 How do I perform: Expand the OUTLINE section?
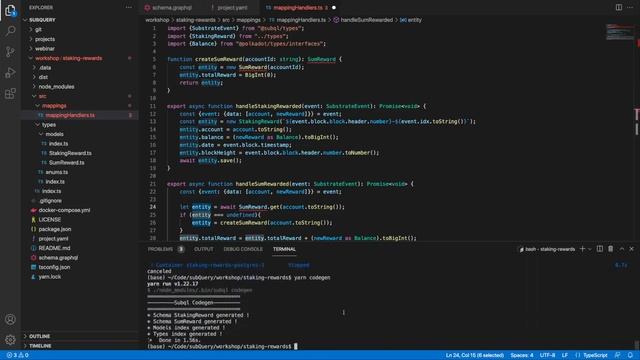40,336
